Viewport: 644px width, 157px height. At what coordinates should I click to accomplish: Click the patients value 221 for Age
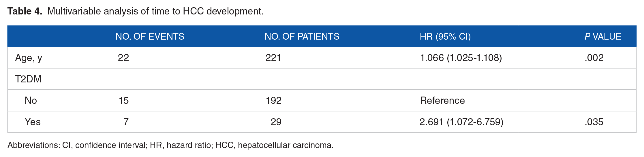tap(273, 58)
